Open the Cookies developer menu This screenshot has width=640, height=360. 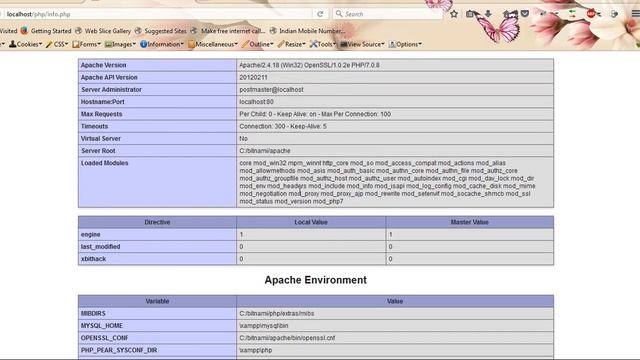pyautogui.click(x=25, y=44)
